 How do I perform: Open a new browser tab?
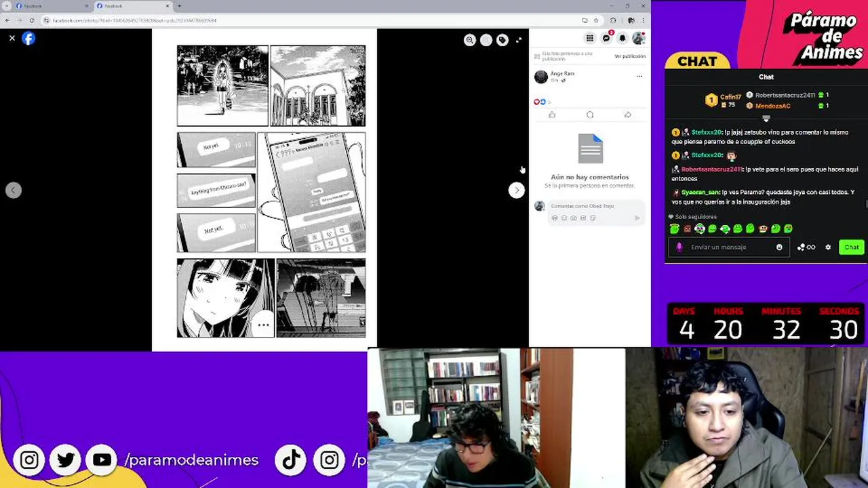coord(179,6)
